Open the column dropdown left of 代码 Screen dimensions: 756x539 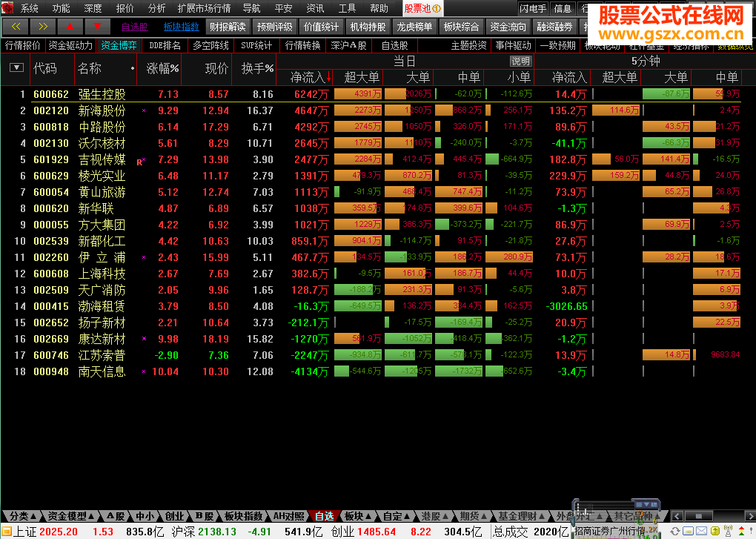pyautogui.click(x=16, y=67)
